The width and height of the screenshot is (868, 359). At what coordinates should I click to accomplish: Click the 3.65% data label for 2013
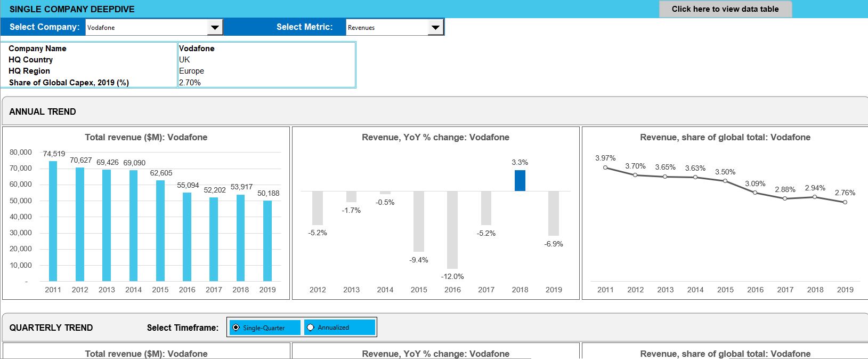[x=666, y=167]
